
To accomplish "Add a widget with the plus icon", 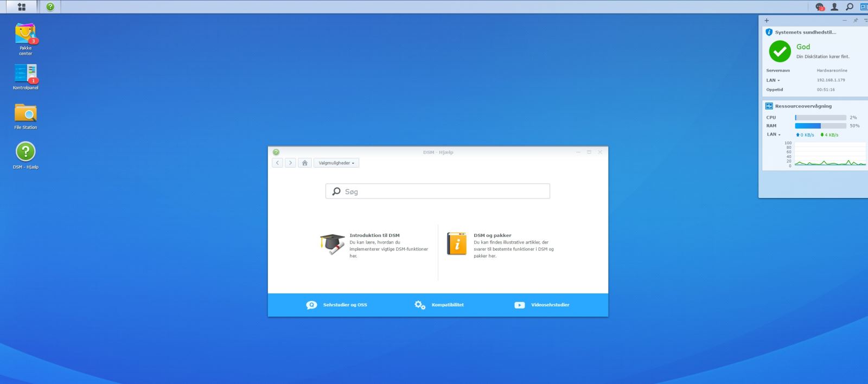I will [x=767, y=21].
